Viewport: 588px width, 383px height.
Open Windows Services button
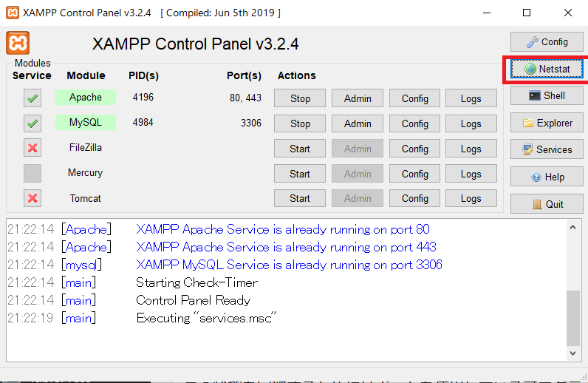pyautogui.click(x=547, y=149)
